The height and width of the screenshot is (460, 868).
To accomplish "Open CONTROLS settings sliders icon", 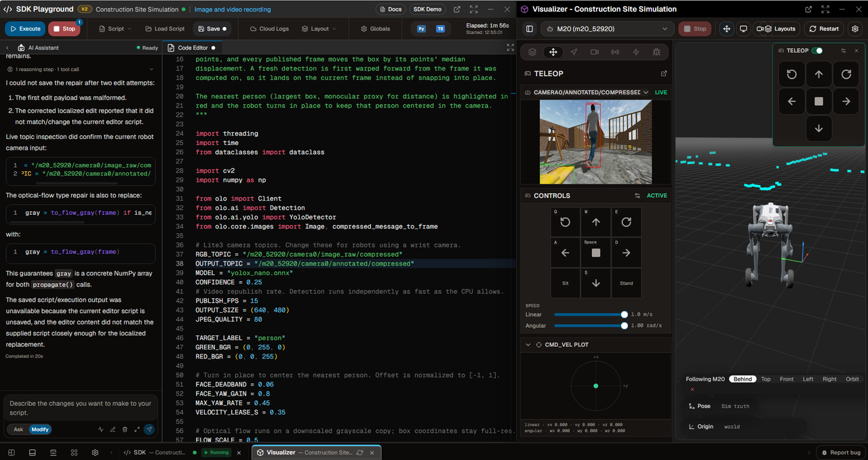I will point(637,196).
